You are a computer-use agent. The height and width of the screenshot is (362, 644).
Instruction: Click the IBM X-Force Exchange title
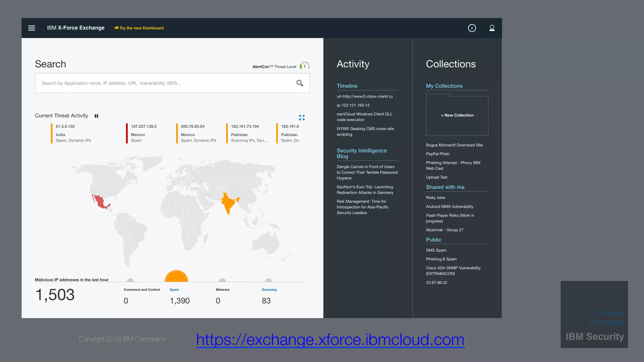(75, 28)
